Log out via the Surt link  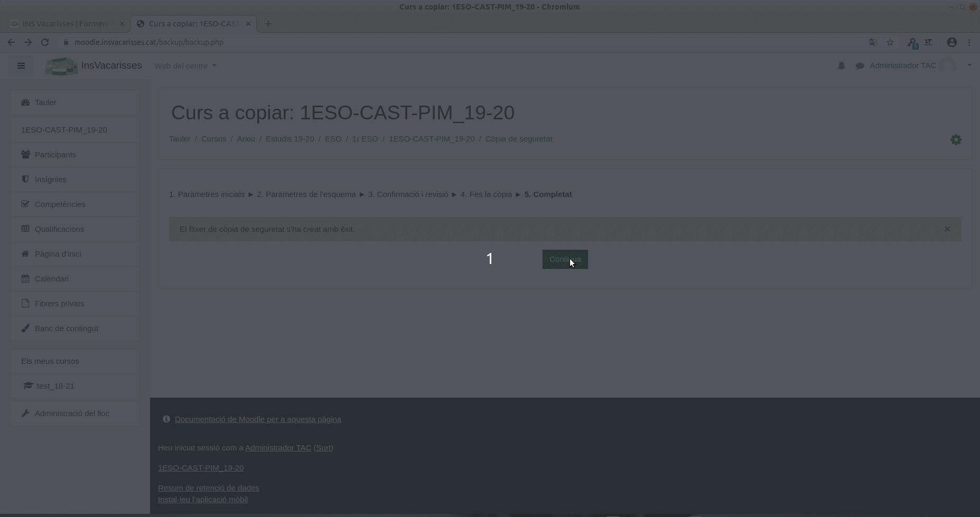pyautogui.click(x=323, y=448)
